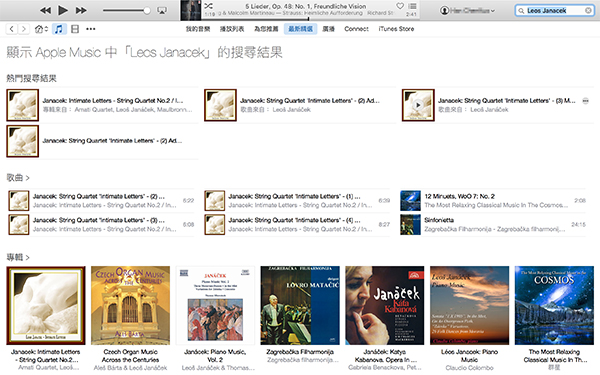
Task: Select song 'Intimate Letters' - (3) lasting 6:08
Action: coord(101,224)
